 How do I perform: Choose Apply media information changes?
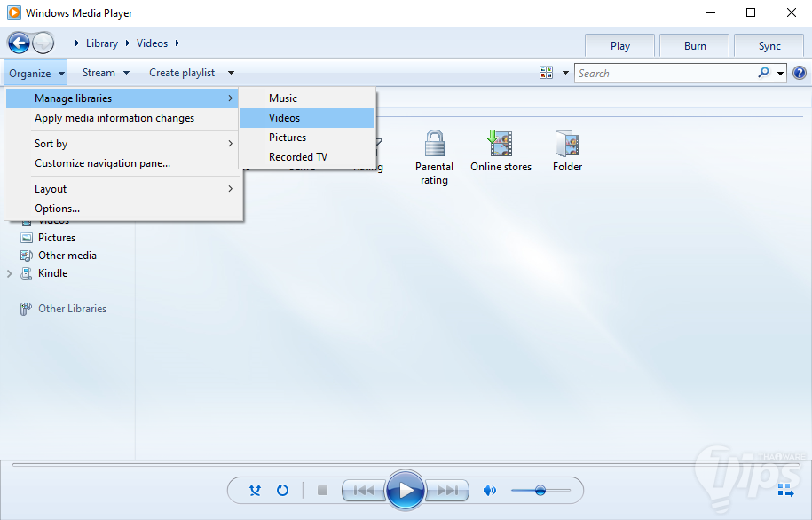pyautogui.click(x=122, y=118)
